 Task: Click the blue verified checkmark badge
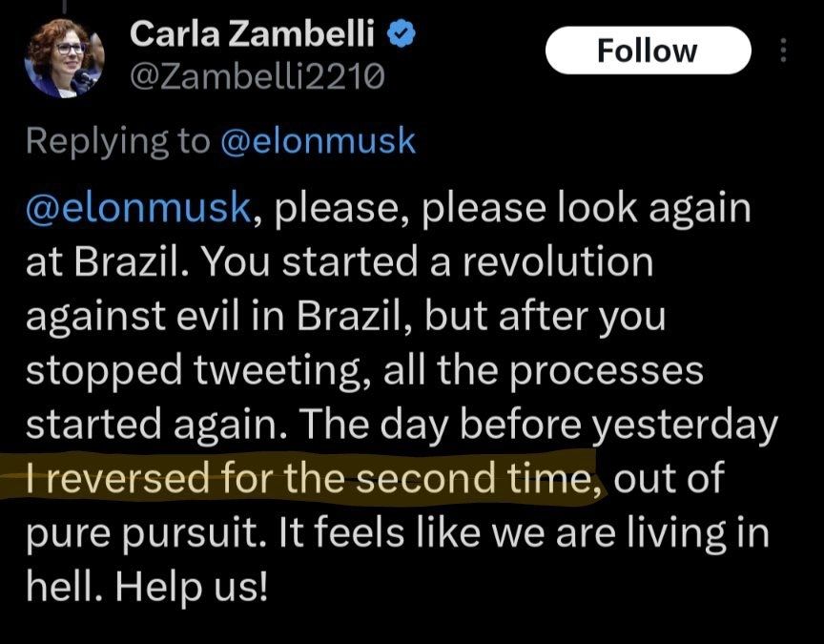[x=402, y=35]
